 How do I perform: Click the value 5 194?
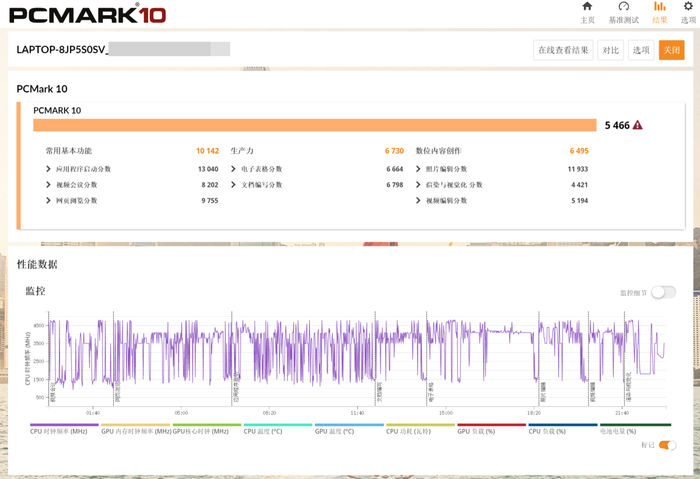(x=579, y=200)
